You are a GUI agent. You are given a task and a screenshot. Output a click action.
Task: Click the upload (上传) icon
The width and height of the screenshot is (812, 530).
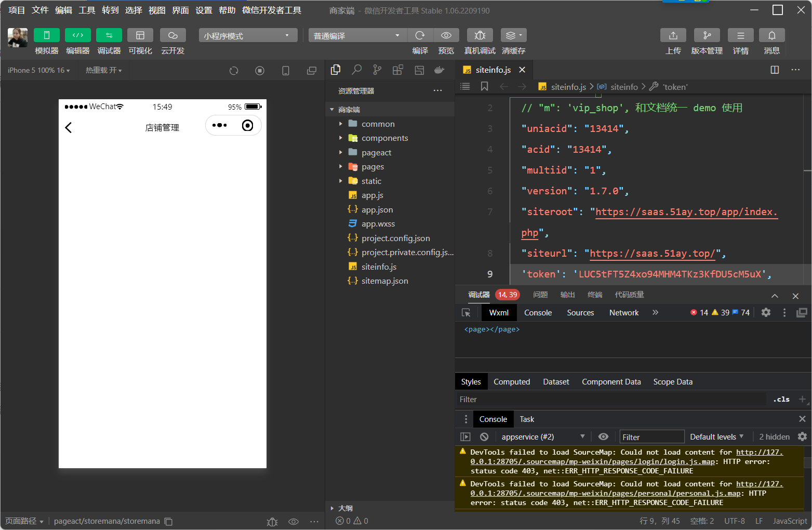[x=673, y=35]
